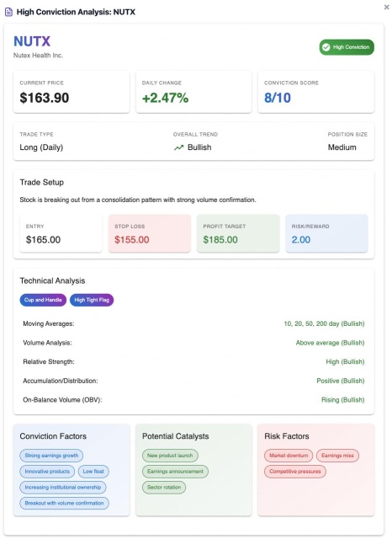Click the Stop Loss $155.00 card

150,233
